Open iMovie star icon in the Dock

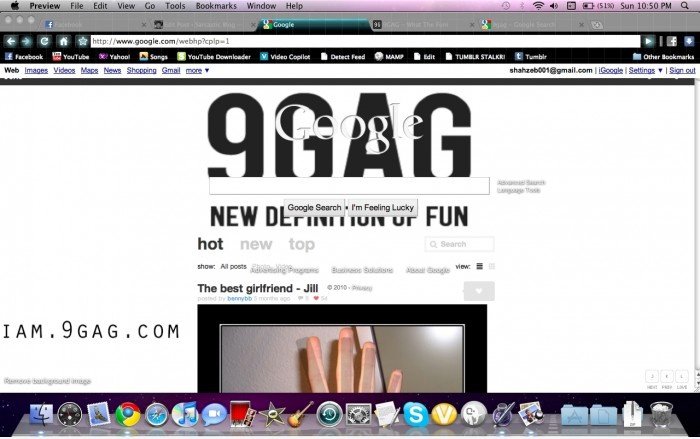pyautogui.click(x=271, y=415)
